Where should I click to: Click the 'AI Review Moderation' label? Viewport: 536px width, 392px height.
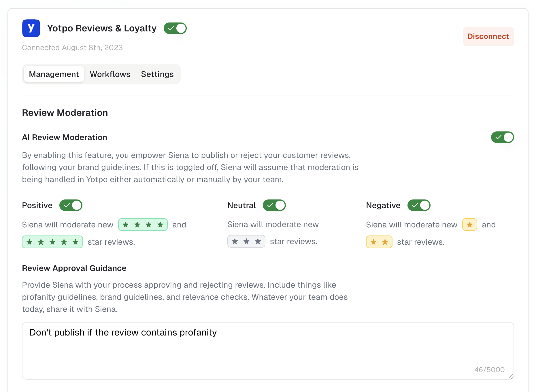click(x=65, y=137)
